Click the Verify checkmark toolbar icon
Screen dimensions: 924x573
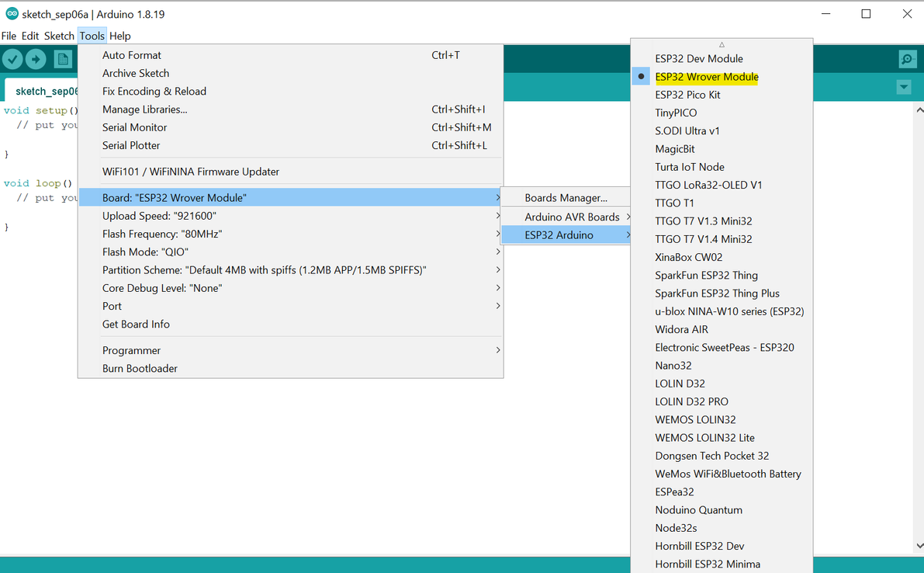pos(12,59)
